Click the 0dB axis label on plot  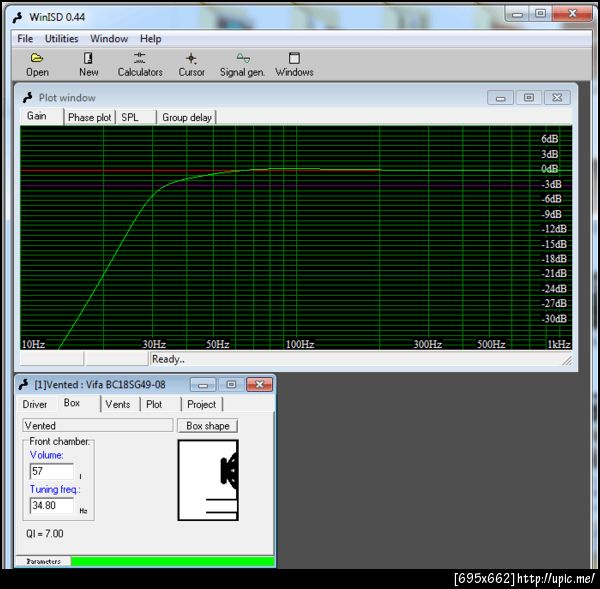(x=549, y=169)
